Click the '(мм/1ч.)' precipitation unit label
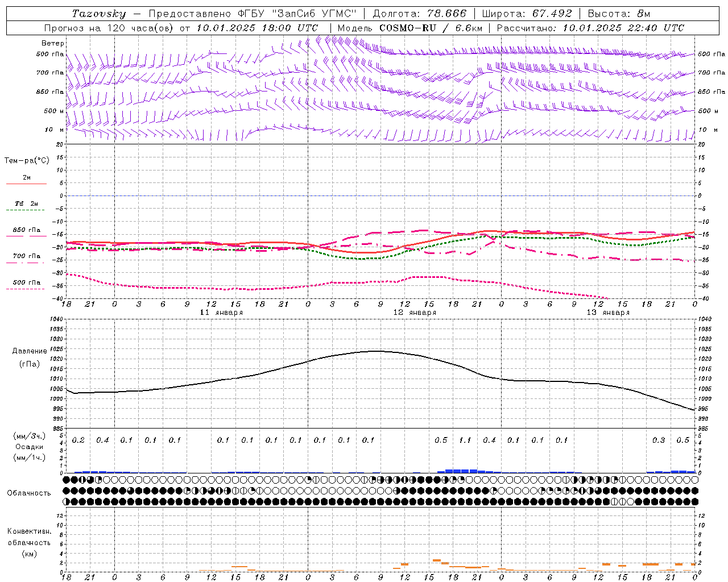 [x=30, y=458]
